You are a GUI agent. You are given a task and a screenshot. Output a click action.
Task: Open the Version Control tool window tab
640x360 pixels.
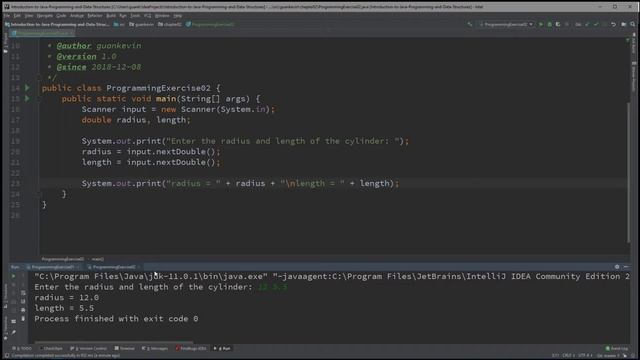[89, 349]
